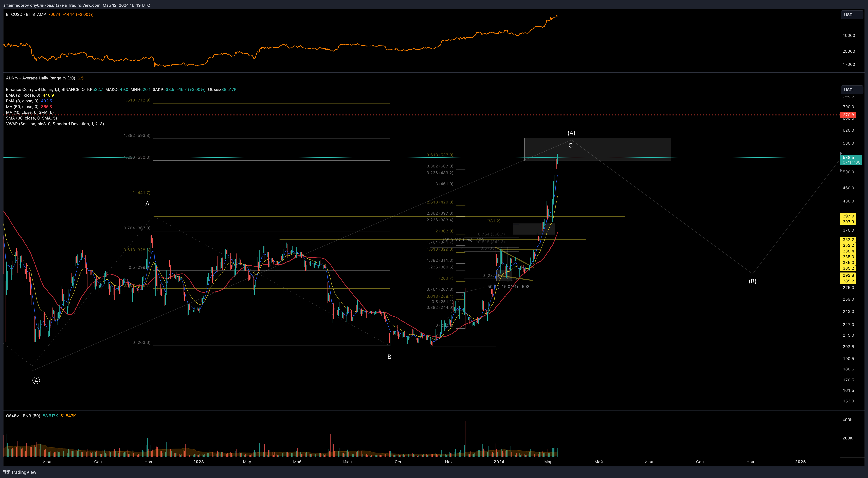
Task: Click the artemfedorov publication header text
Action: (77, 5)
